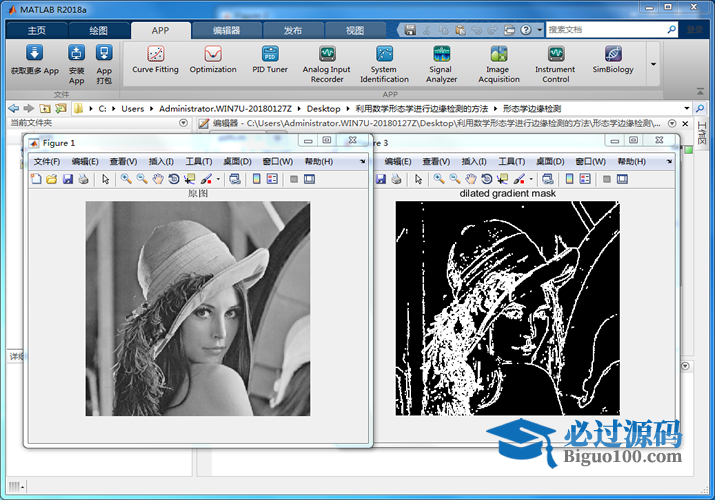Select the Users folder in path bar
This screenshot has width=715, height=500.
click(x=133, y=108)
